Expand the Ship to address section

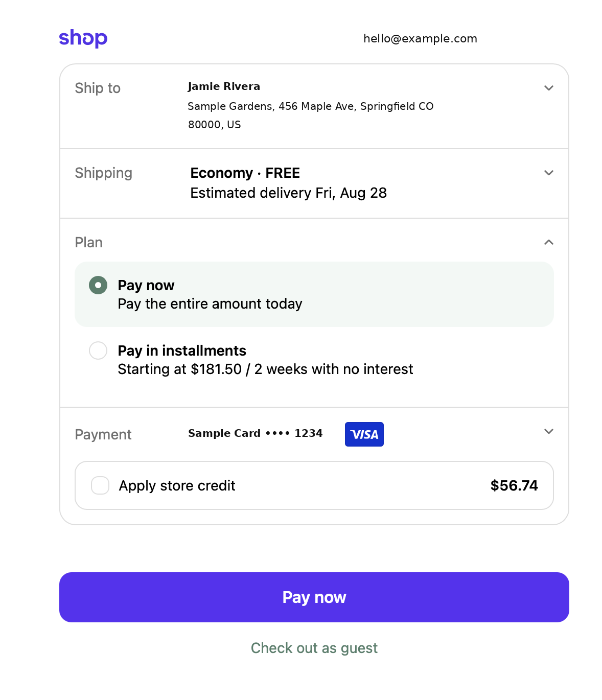549,88
